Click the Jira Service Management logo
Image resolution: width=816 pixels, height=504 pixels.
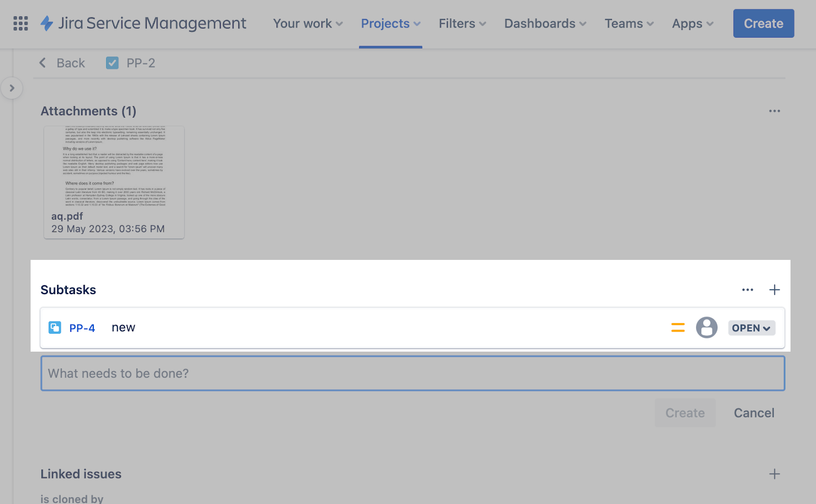click(x=143, y=23)
